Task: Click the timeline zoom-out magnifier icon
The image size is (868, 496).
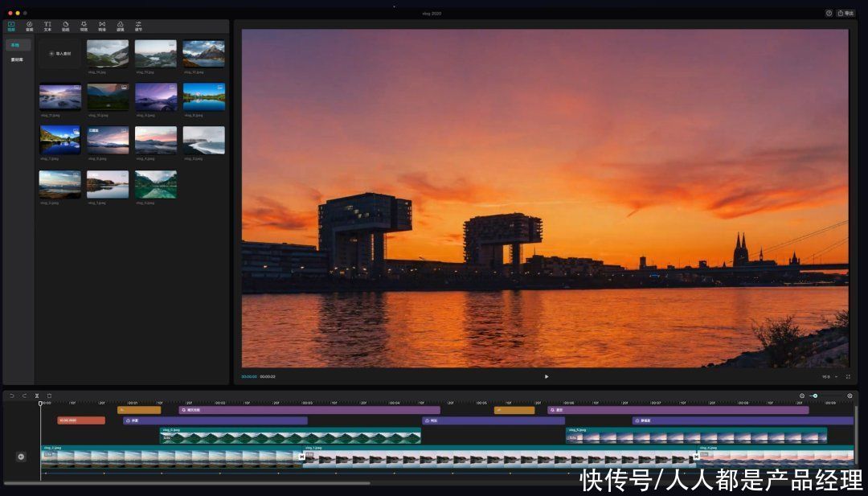Action: 801,396
